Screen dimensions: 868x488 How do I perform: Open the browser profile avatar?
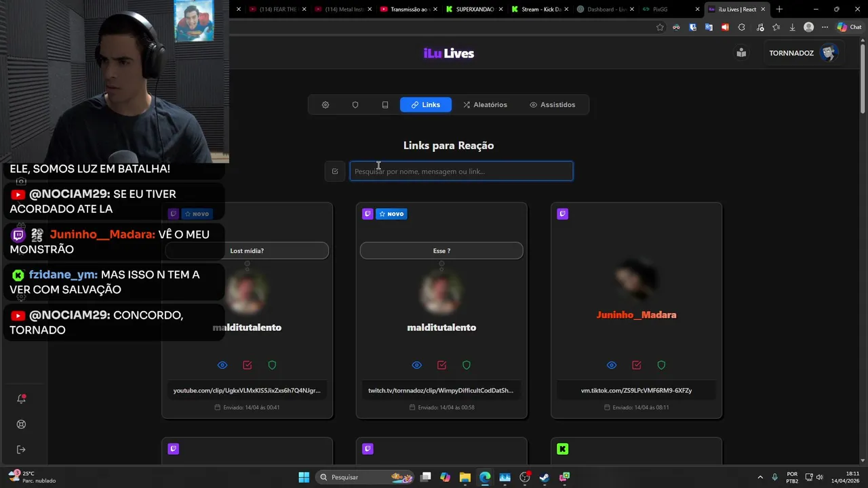point(808,27)
